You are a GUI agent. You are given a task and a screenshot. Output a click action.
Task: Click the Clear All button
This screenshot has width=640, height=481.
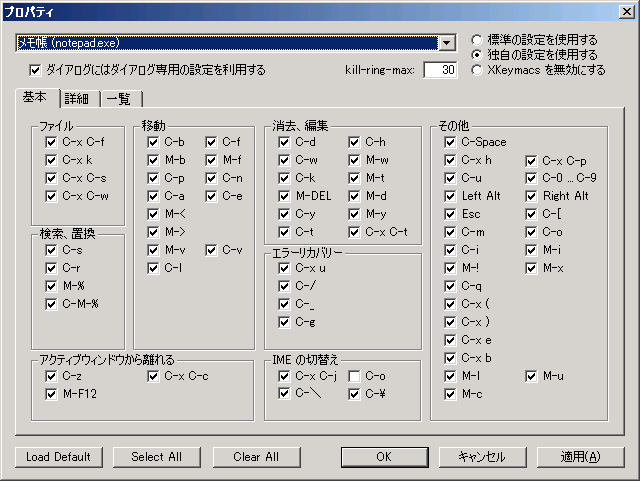[x=256, y=457]
